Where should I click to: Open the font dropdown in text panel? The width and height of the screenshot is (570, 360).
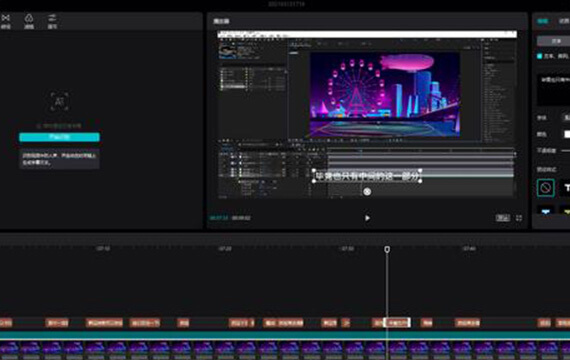(566, 117)
